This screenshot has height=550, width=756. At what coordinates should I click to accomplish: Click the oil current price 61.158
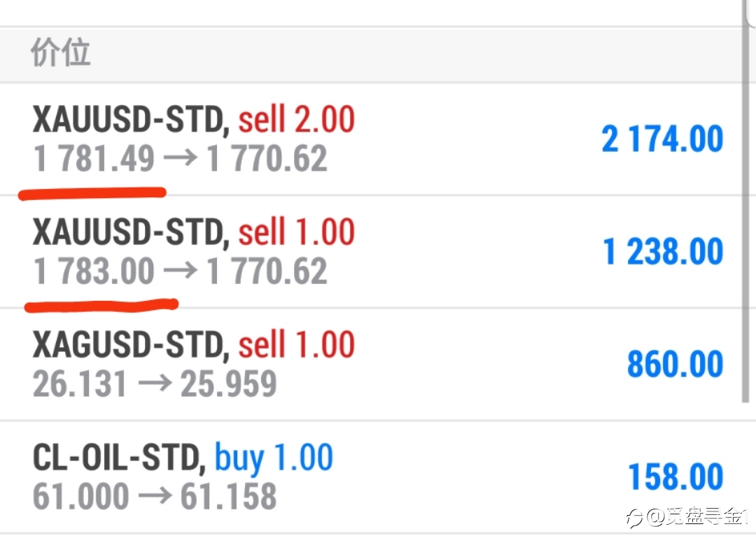(228, 496)
